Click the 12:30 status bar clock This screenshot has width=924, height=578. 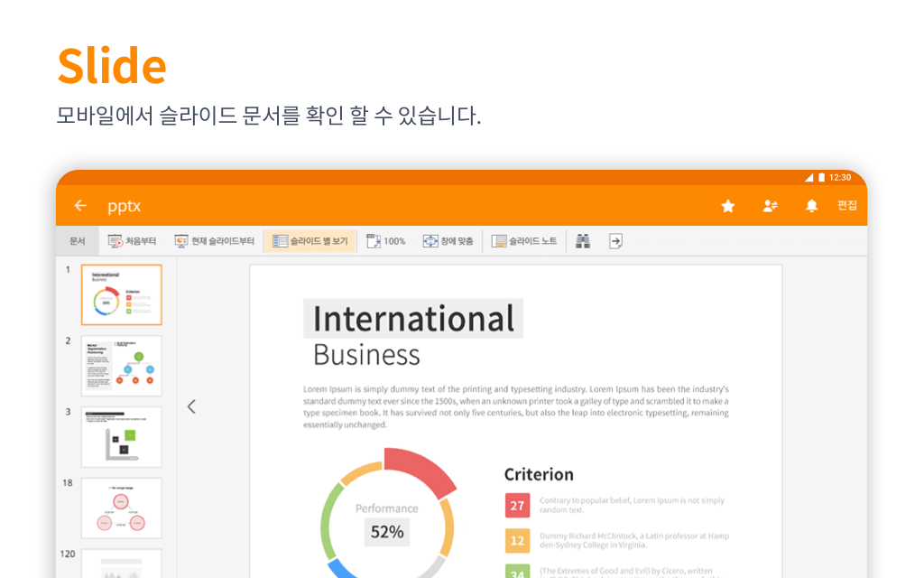click(840, 178)
